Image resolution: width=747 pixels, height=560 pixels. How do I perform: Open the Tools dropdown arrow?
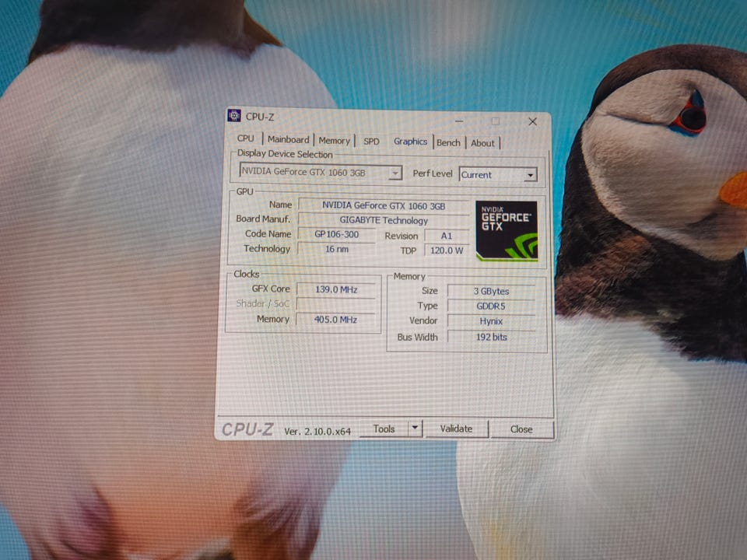pos(415,428)
